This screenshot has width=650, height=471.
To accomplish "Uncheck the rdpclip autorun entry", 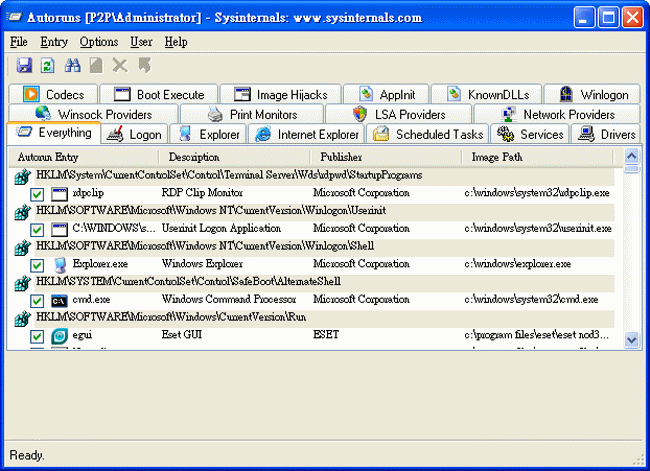I will 38,194.
